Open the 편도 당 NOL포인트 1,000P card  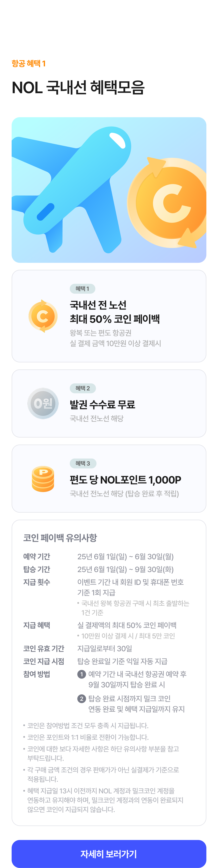[109, 479]
